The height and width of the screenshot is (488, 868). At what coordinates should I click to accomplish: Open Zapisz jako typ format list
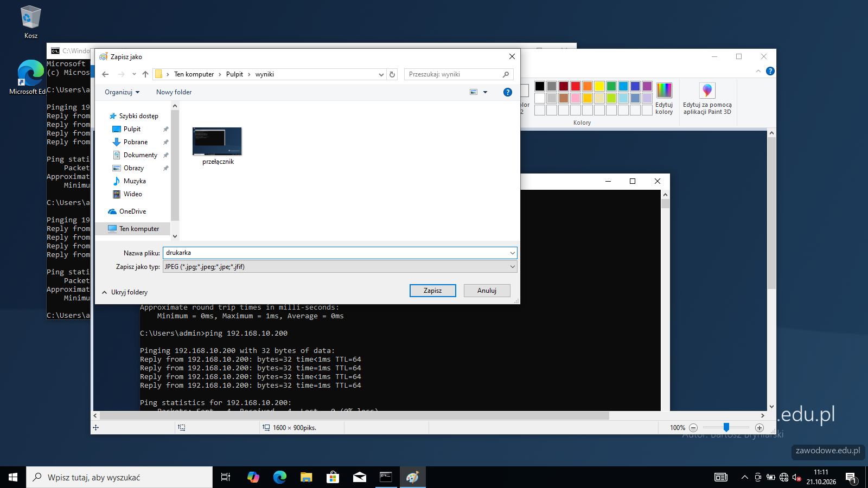(340, 267)
